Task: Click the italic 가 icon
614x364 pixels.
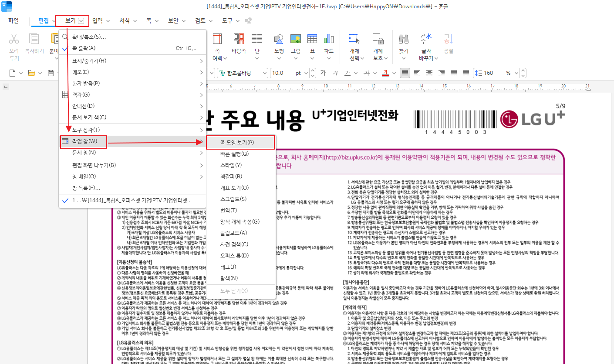Action: (x=335, y=73)
